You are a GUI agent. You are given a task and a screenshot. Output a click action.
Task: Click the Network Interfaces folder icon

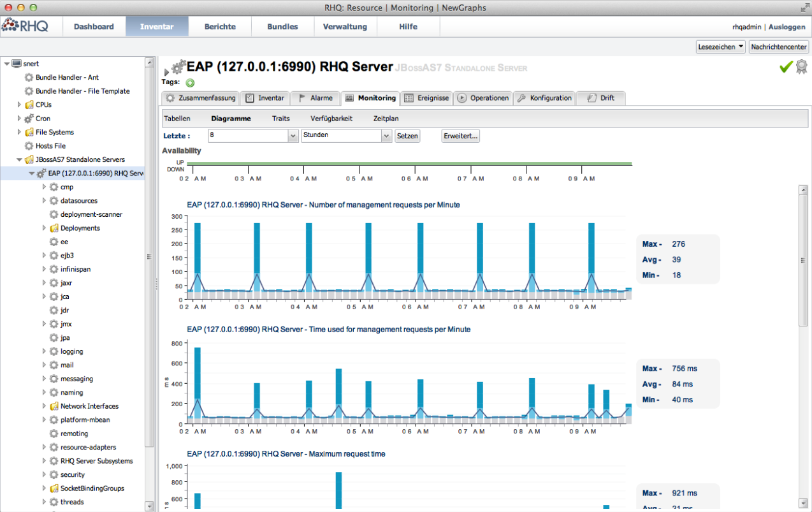tap(54, 406)
